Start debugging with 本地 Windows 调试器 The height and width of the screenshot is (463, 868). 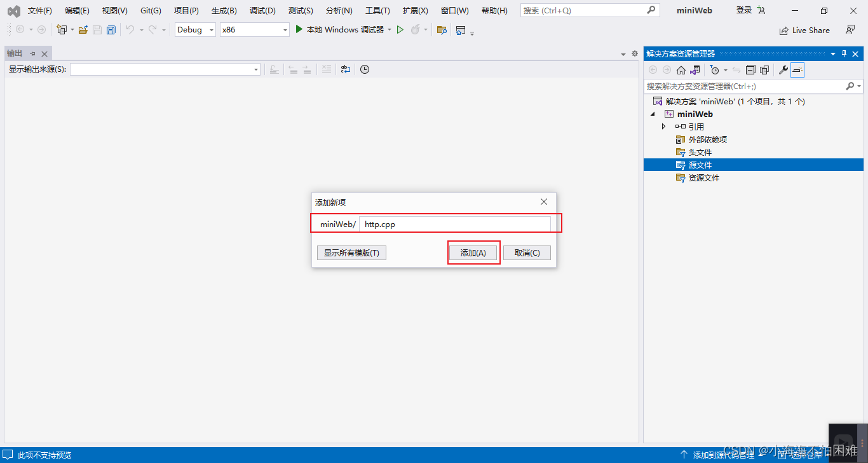pyautogui.click(x=343, y=29)
